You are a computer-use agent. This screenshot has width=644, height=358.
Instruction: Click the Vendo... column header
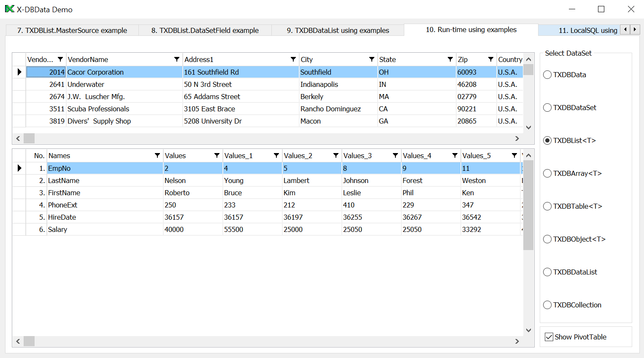[x=40, y=59]
